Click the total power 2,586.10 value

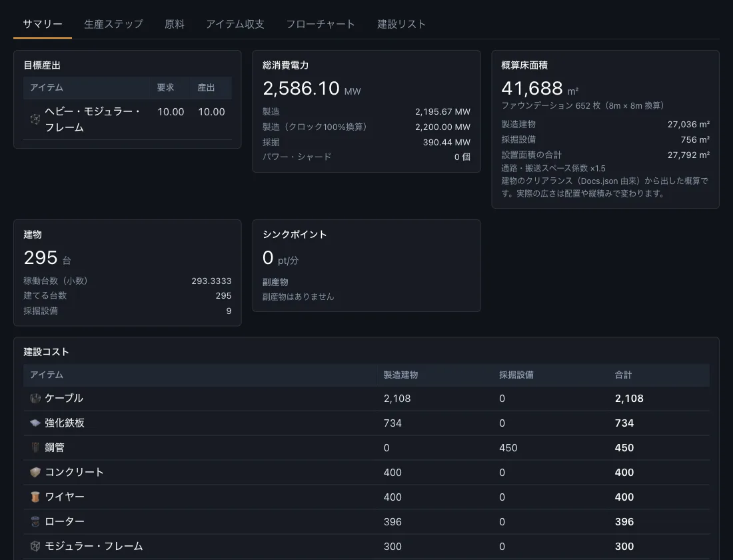coord(301,89)
